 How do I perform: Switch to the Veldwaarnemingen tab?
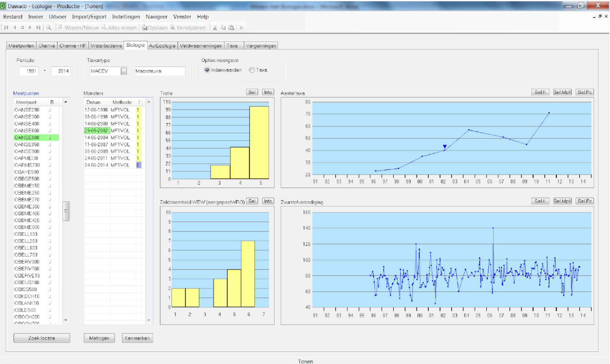(201, 46)
